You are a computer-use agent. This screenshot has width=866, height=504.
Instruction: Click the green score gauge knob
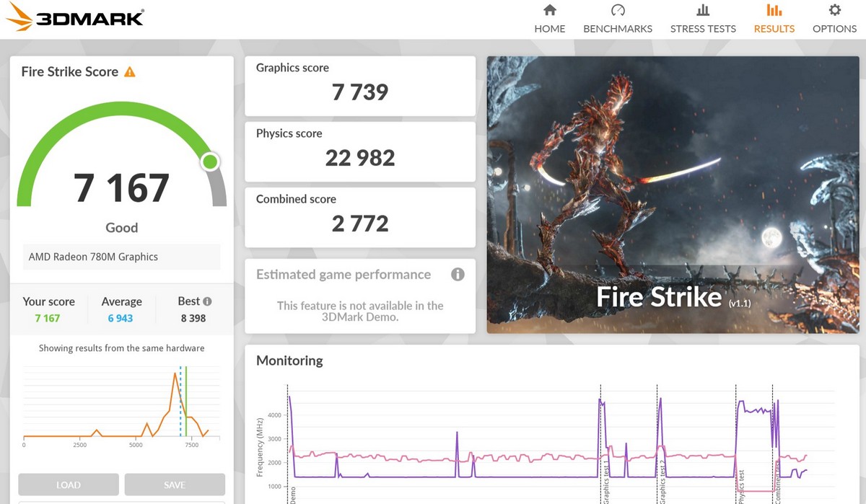click(210, 162)
